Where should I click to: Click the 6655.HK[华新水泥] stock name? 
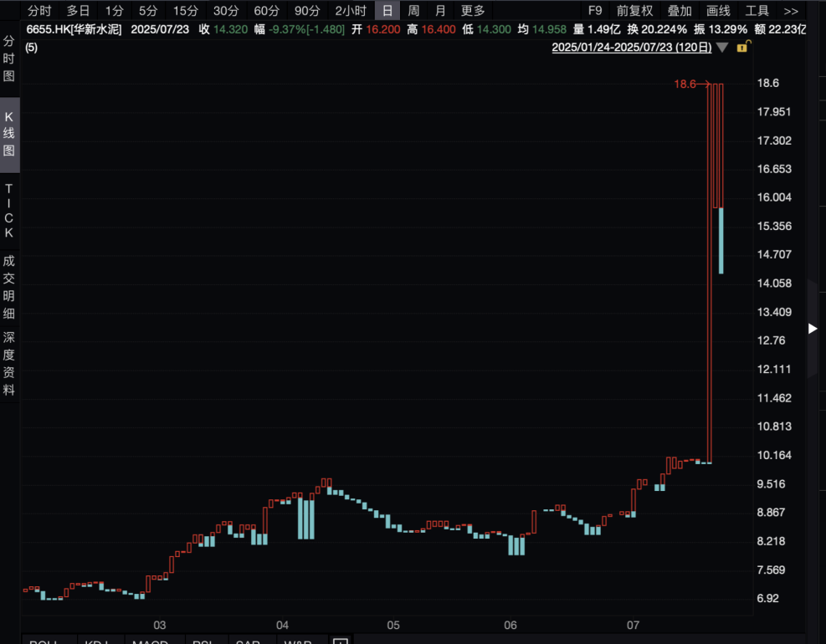(x=74, y=29)
